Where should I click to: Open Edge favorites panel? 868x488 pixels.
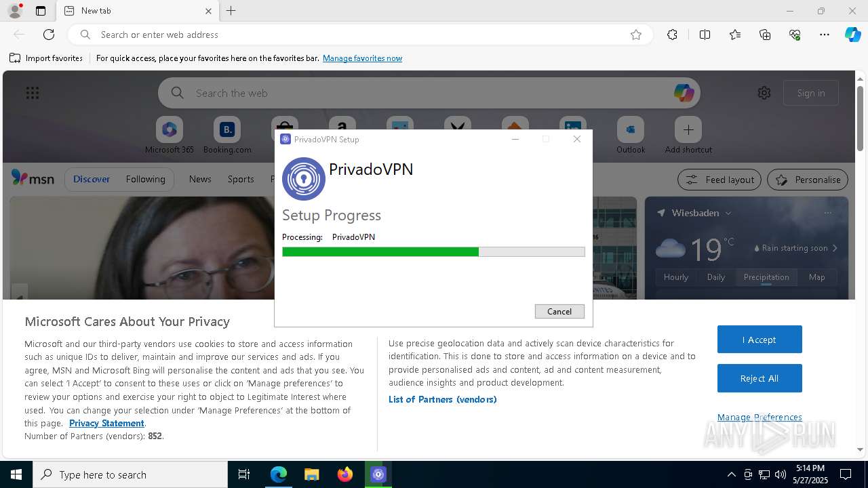[735, 35]
